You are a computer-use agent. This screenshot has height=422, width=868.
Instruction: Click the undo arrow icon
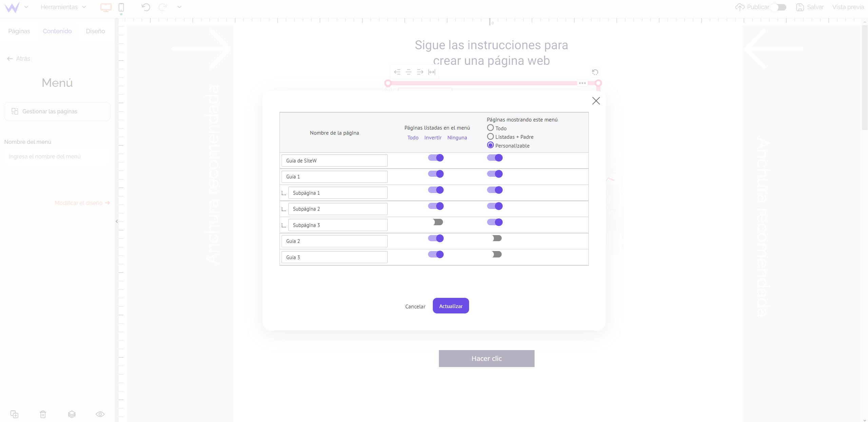tap(146, 7)
